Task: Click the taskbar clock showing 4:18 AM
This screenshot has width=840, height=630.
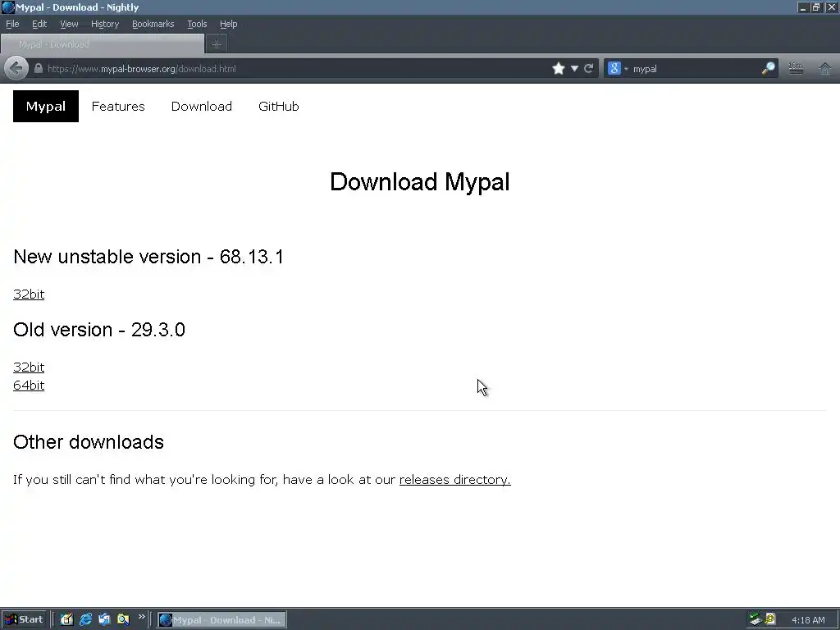Action: (x=808, y=620)
